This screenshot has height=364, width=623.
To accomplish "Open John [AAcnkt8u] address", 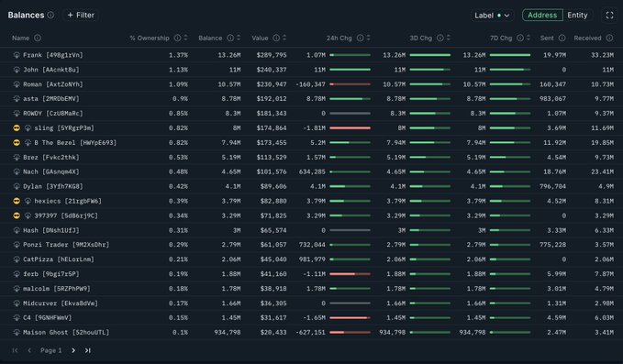I will (51, 70).
